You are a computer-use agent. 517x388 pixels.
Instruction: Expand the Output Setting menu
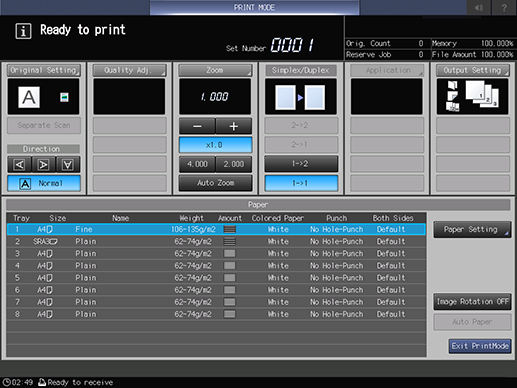[473, 70]
